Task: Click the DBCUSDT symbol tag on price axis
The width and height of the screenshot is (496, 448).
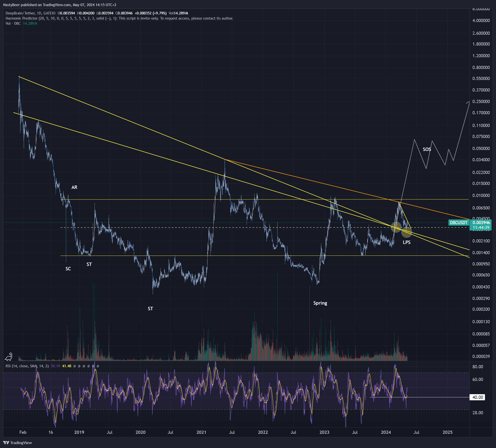Action: 459,223
